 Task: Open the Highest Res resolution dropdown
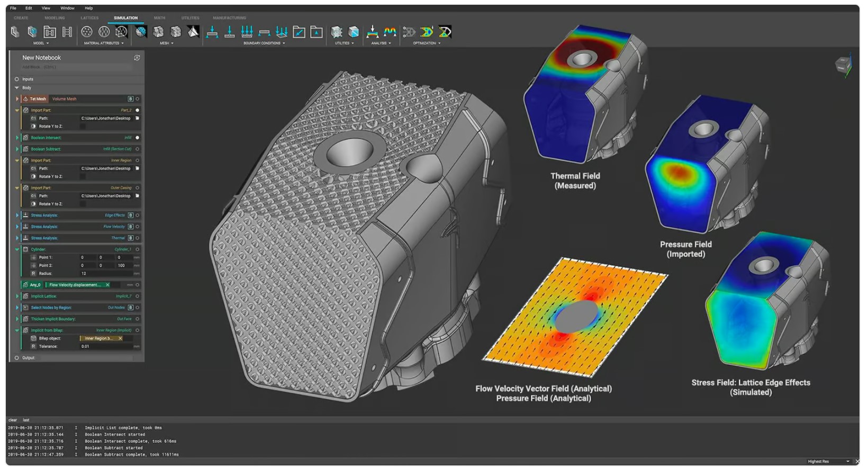[828, 461]
